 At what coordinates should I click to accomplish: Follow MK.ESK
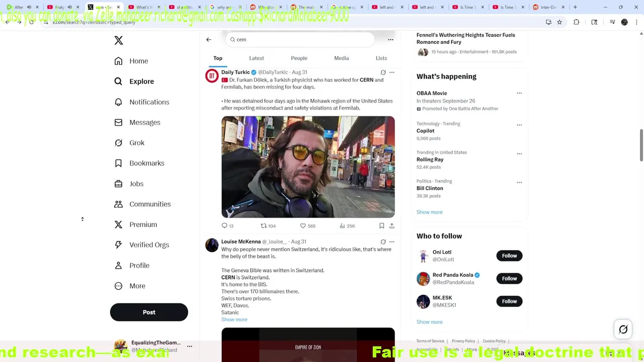pyautogui.click(x=509, y=301)
